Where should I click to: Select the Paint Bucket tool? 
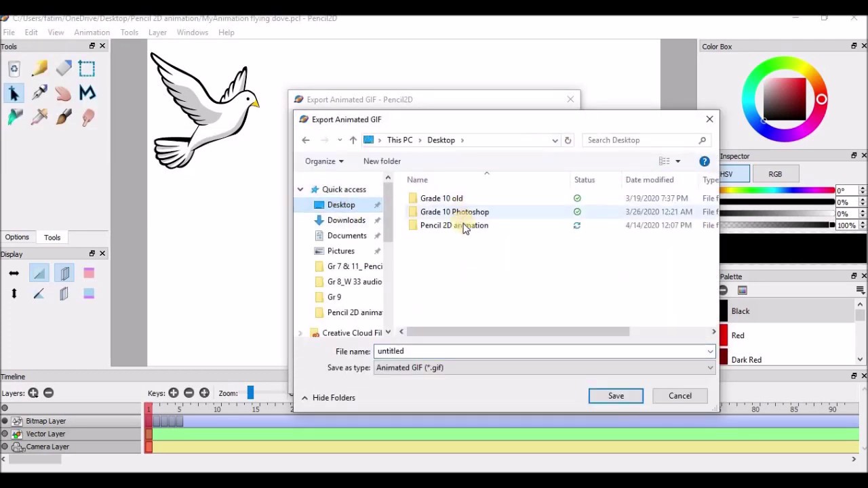14,117
